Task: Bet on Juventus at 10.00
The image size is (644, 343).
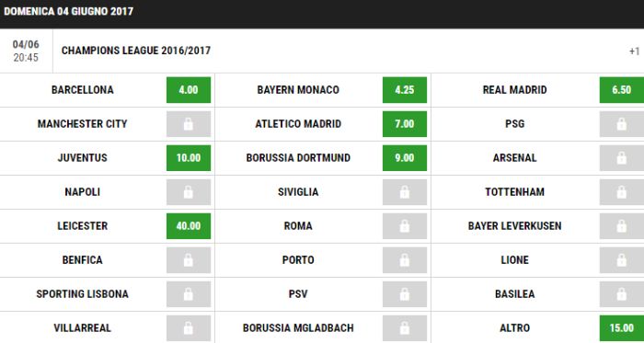Action: click(189, 158)
